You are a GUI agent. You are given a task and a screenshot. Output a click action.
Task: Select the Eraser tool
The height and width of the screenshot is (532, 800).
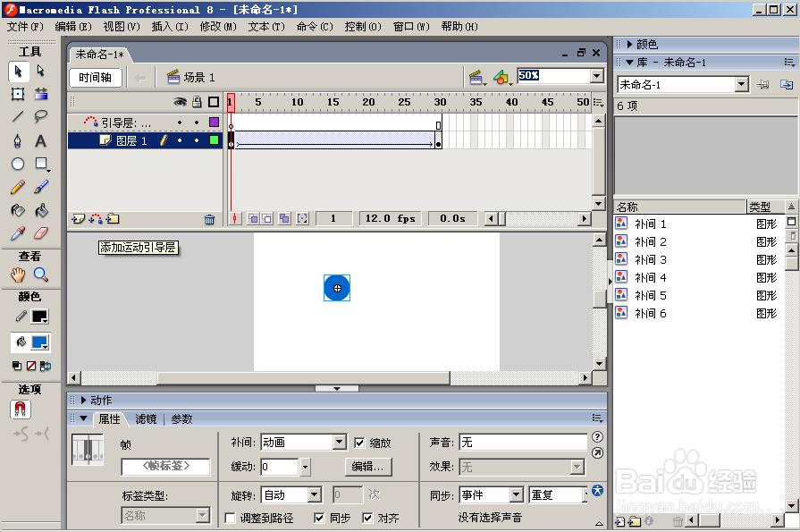[x=41, y=233]
